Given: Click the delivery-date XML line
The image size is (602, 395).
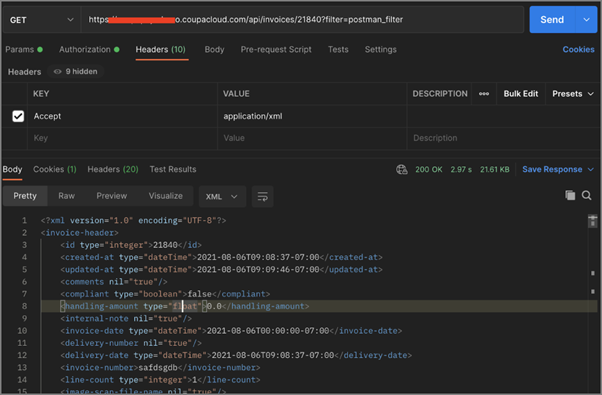Looking at the screenshot, I should [236, 355].
